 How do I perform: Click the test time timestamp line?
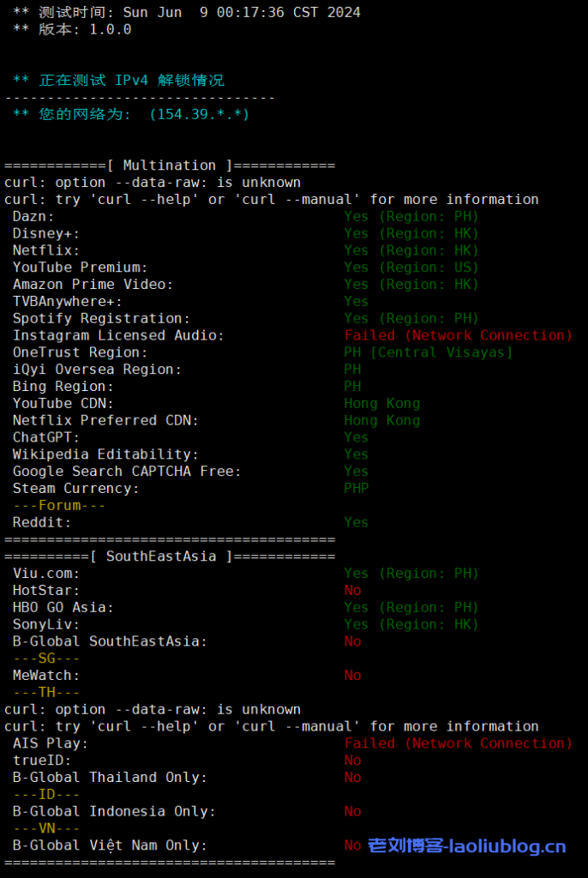coord(187,12)
